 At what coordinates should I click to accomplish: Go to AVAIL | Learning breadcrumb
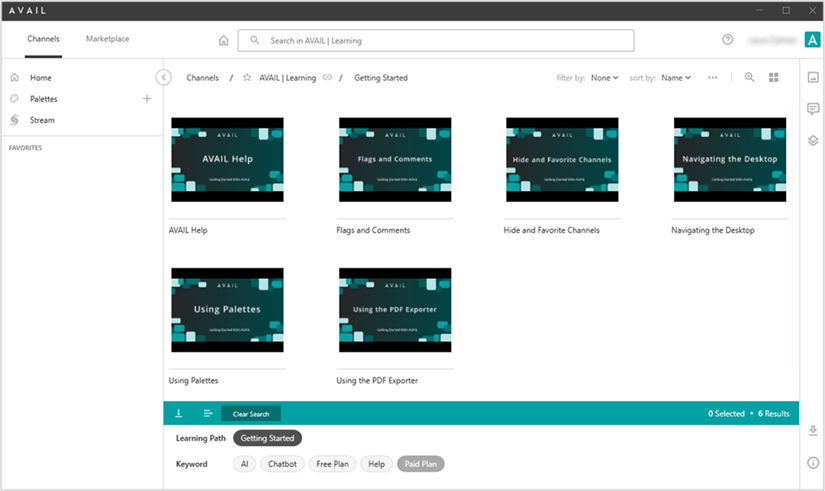(287, 78)
